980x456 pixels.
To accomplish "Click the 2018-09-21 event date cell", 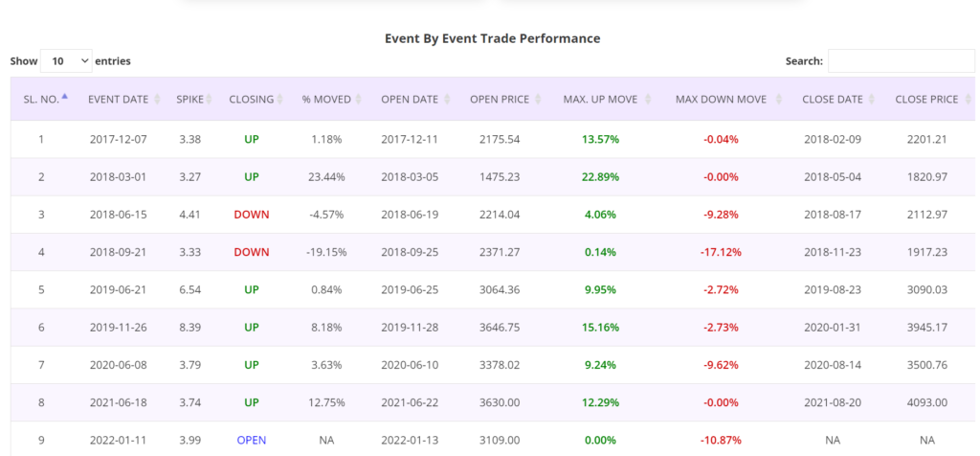I will coord(119,252).
